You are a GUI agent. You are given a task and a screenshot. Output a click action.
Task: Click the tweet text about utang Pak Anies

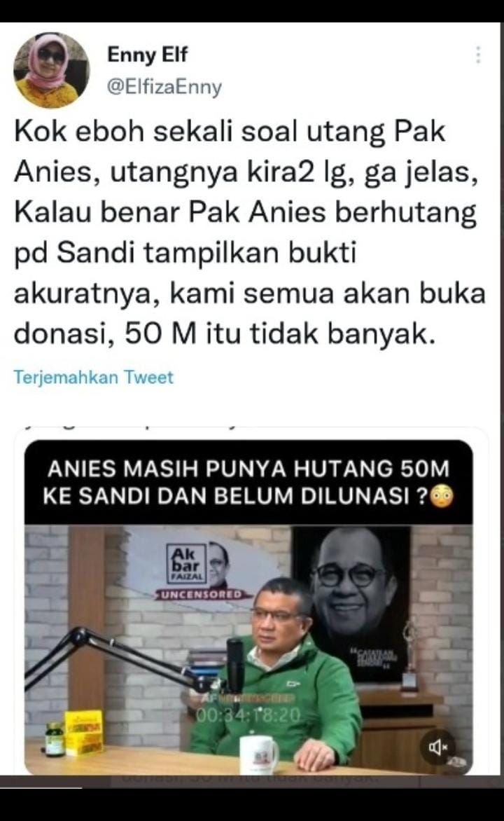coord(250,233)
